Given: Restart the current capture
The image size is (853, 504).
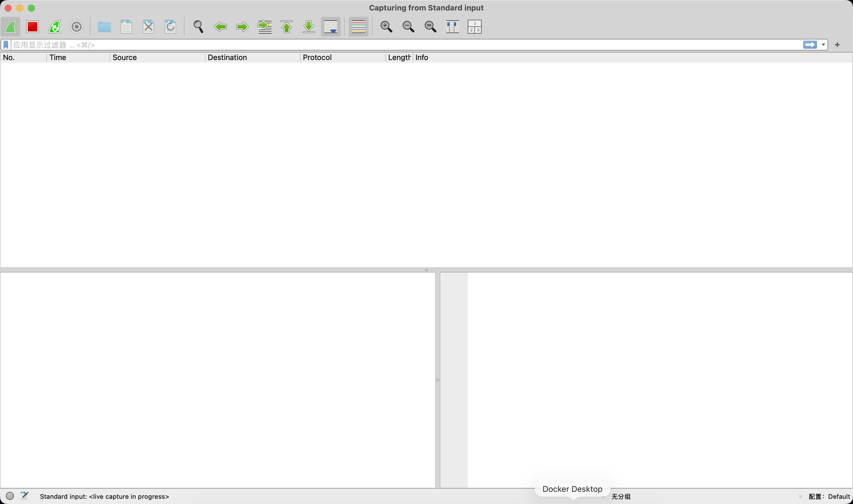Looking at the screenshot, I should click(54, 26).
